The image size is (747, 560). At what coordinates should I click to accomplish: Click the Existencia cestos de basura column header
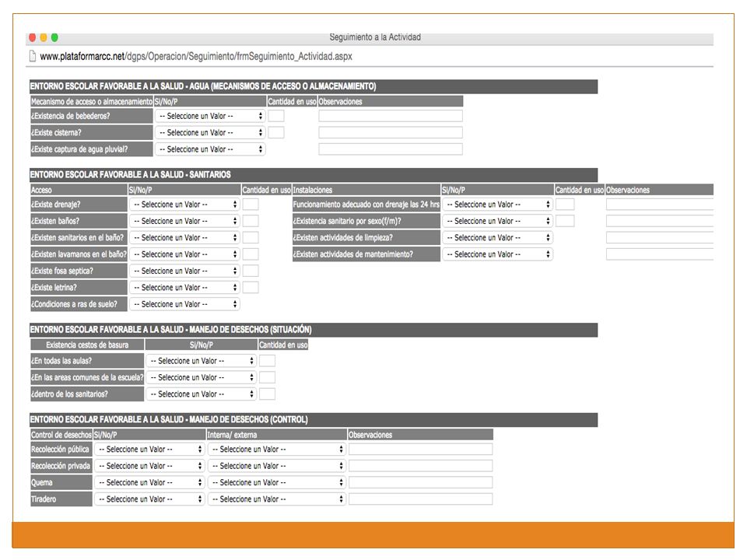87,345
